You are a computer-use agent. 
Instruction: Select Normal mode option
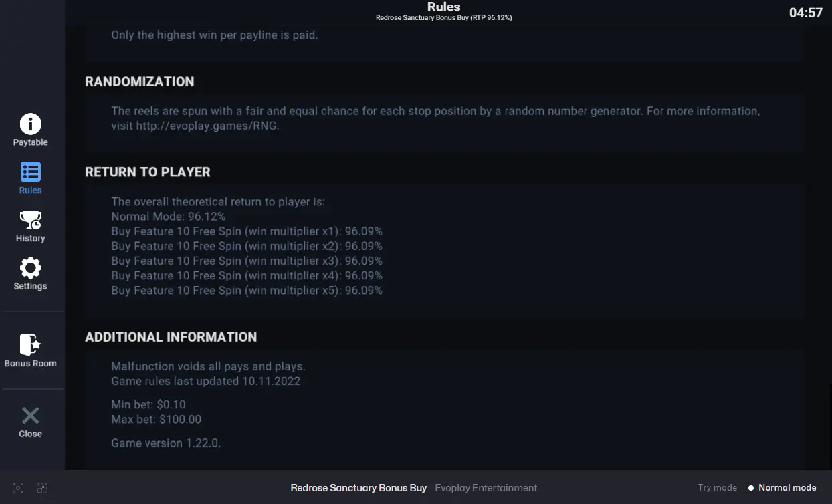click(x=783, y=487)
